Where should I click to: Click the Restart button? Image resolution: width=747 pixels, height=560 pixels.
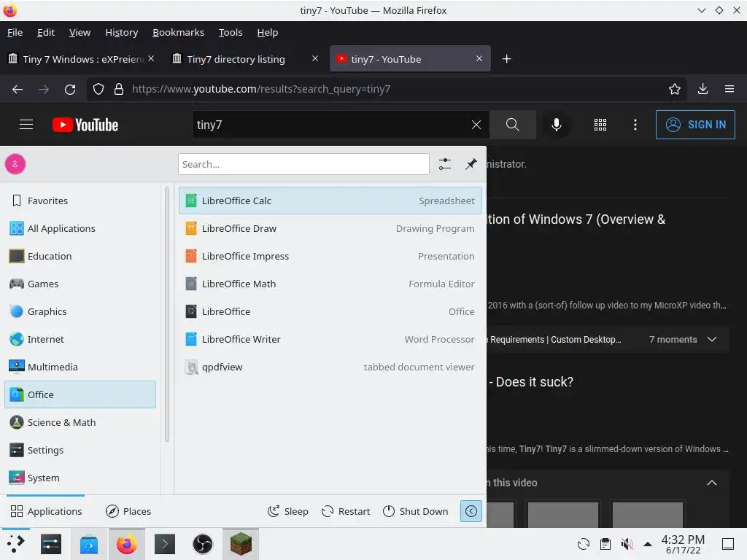(x=346, y=511)
